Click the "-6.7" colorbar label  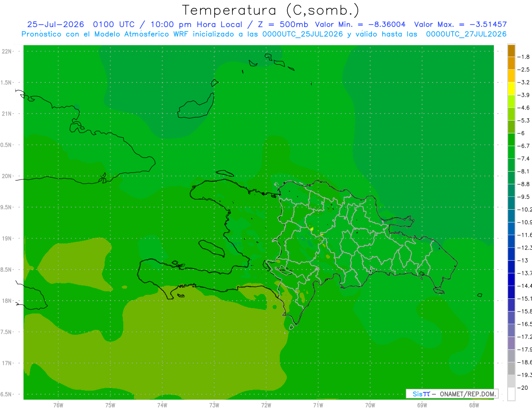(x=524, y=146)
